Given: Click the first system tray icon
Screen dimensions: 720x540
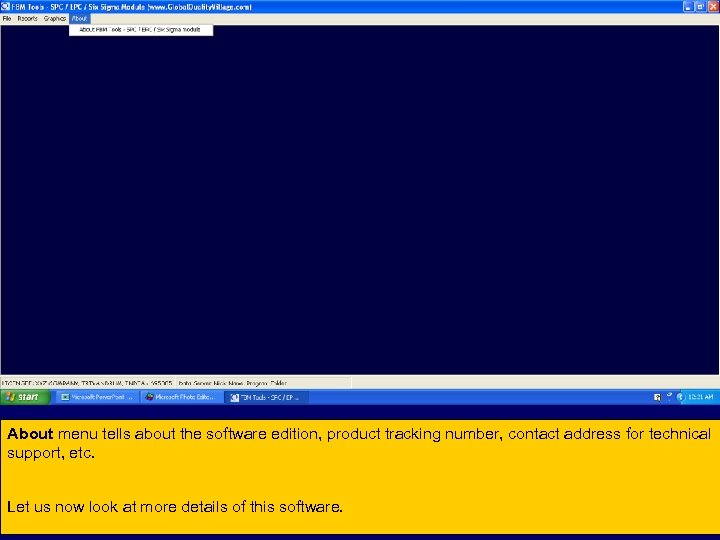Looking at the screenshot, I should pyautogui.click(x=657, y=397).
